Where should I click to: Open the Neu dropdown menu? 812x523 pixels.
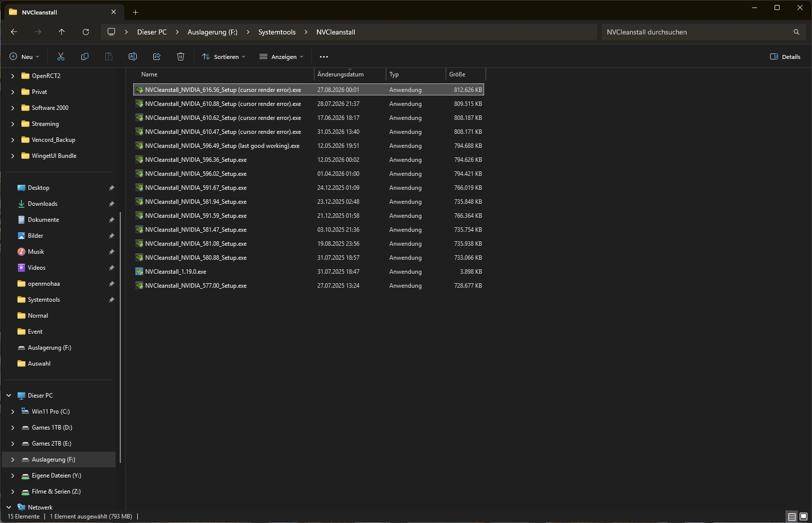tap(24, 57)
